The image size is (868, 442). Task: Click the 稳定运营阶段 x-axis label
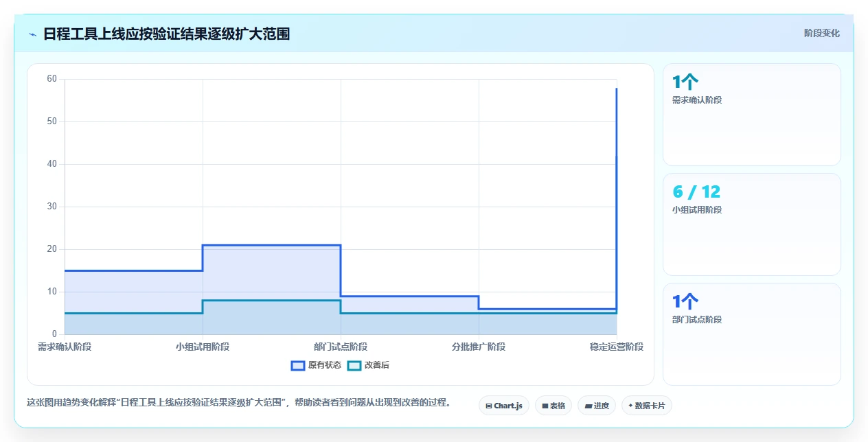(x=617, y=347)
